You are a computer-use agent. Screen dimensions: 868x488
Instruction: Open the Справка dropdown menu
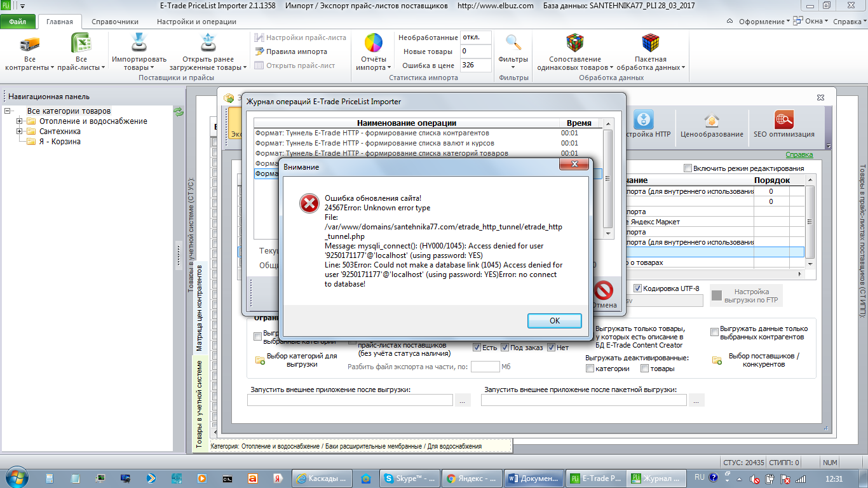click(850, 22)
